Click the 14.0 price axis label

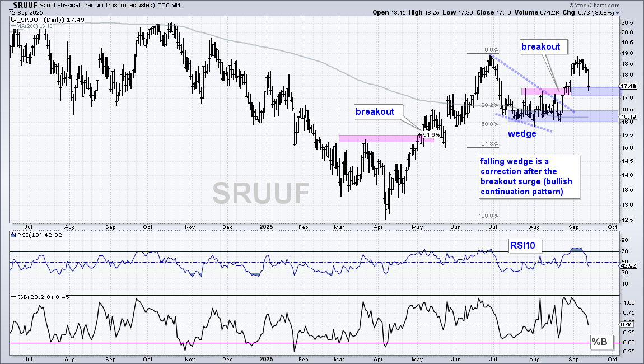point(627,175)
